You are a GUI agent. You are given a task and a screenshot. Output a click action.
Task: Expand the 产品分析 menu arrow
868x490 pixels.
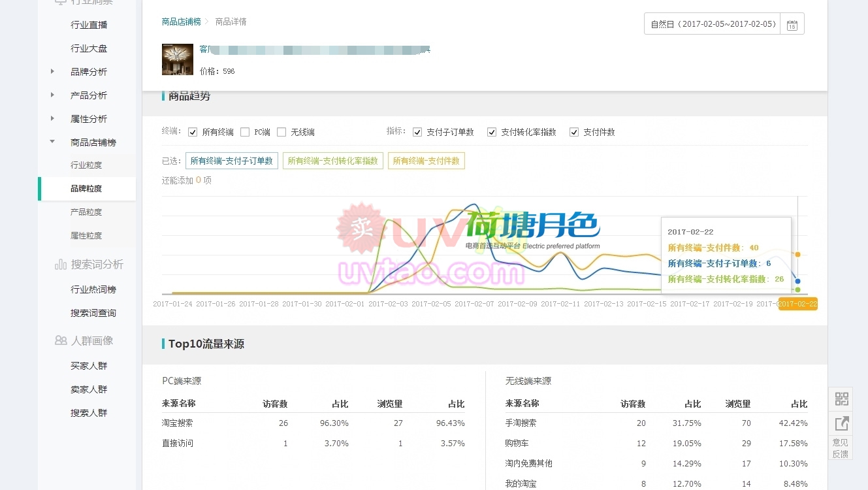52,95
